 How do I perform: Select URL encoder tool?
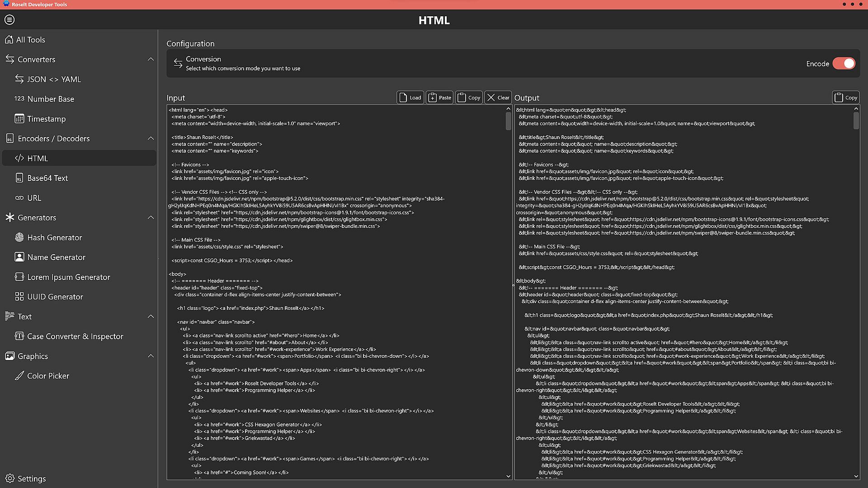pos(79,198)
